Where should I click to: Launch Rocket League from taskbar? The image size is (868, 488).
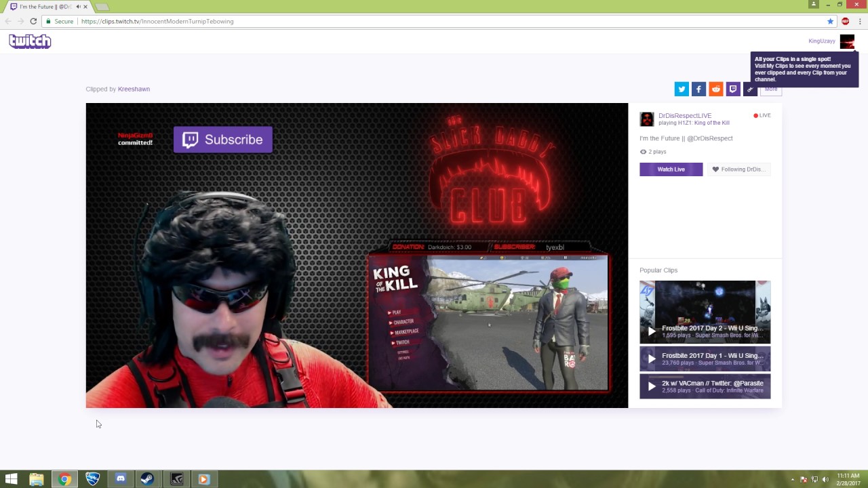click(92, 479)
